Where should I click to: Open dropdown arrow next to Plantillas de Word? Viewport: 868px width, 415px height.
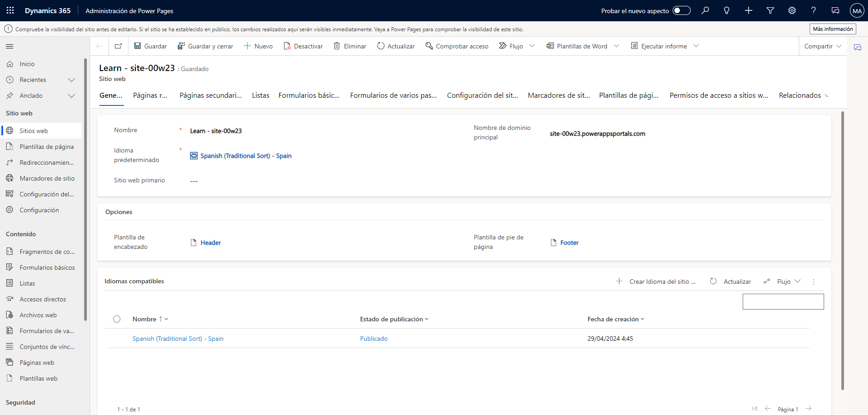coord(617,46)
